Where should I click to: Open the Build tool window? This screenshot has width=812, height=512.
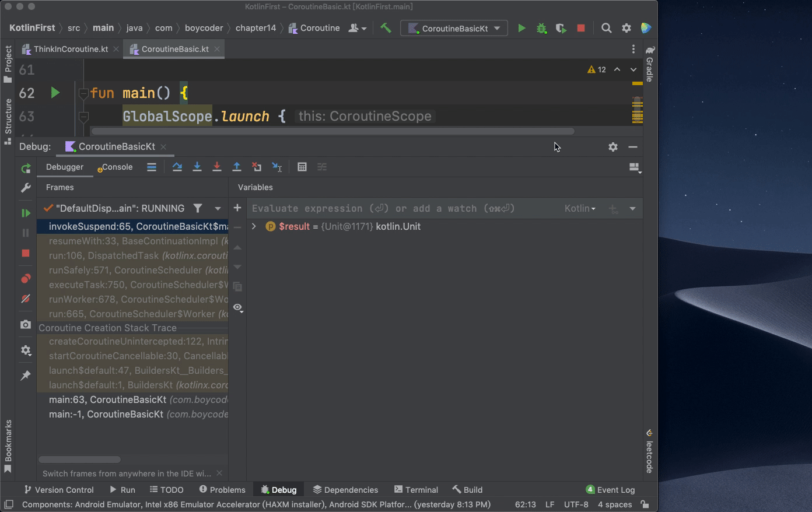[467, 490]
